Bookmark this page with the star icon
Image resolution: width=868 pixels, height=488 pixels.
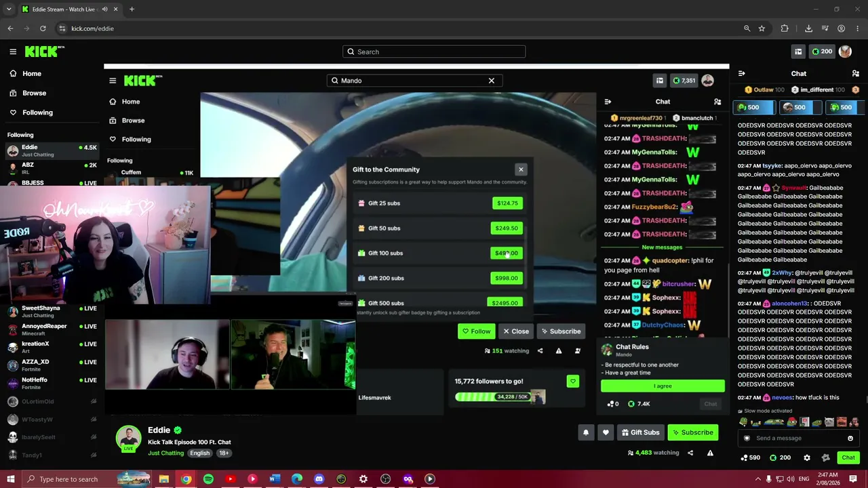click(x=762, y=28)
